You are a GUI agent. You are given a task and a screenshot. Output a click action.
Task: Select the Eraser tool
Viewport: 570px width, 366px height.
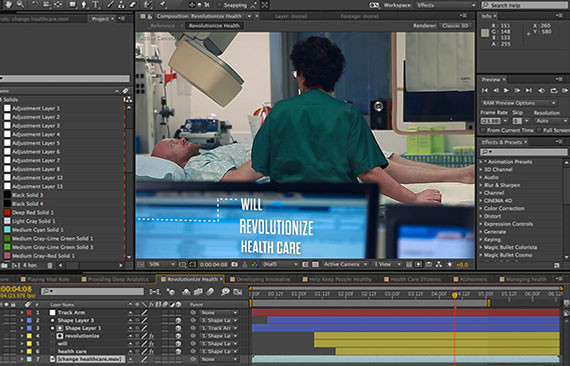point(133,5)
